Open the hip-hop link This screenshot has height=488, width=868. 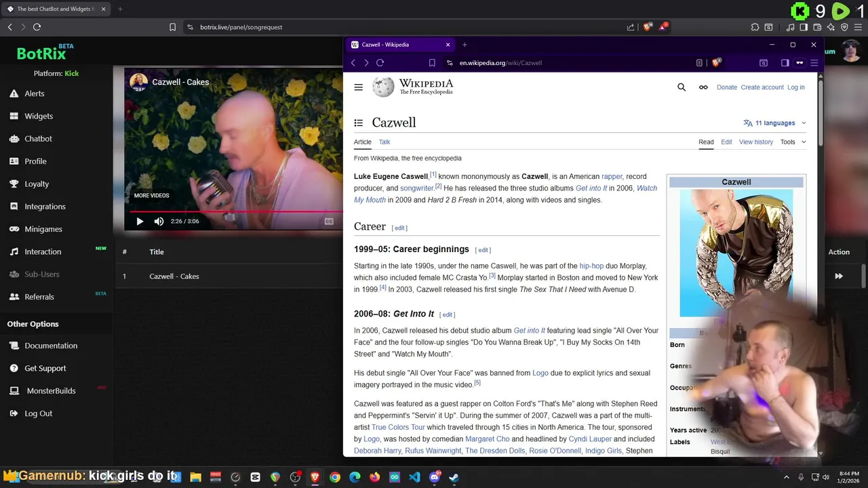click(x=591, y=266)
